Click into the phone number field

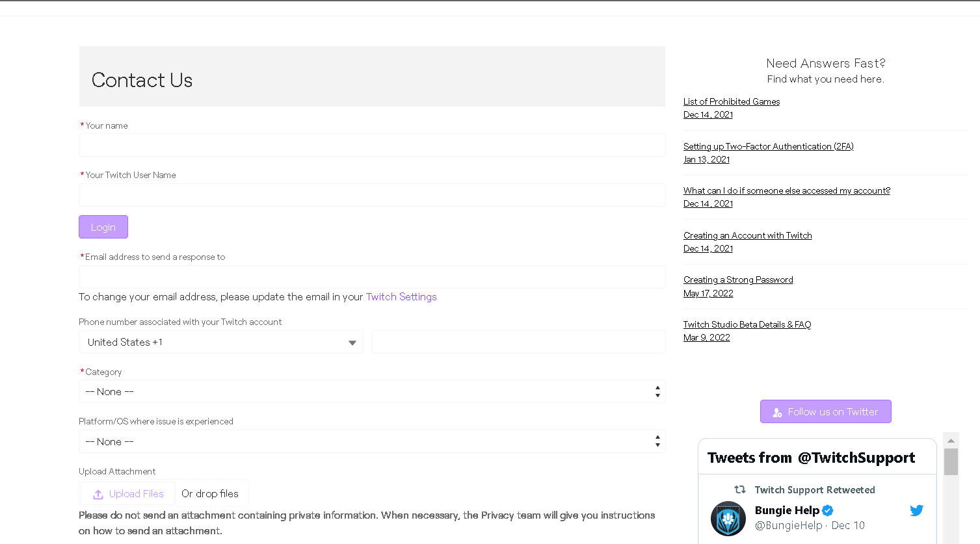click(519, 342)
